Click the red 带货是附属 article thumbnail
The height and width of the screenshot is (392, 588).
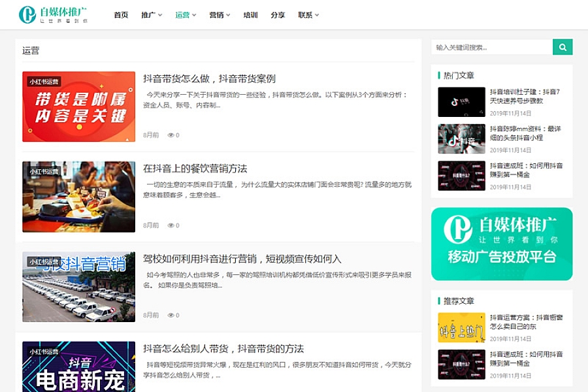(79, 106)
